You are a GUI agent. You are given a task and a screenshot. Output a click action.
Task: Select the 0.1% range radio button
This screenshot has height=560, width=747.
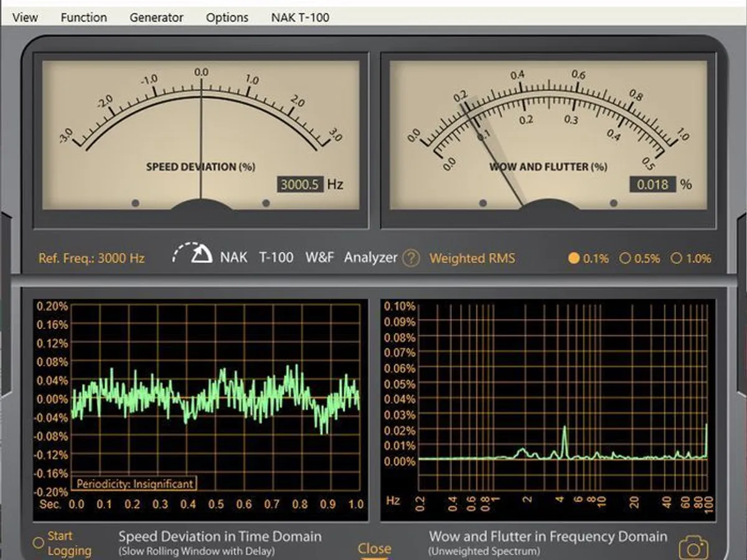coord(574,258)
